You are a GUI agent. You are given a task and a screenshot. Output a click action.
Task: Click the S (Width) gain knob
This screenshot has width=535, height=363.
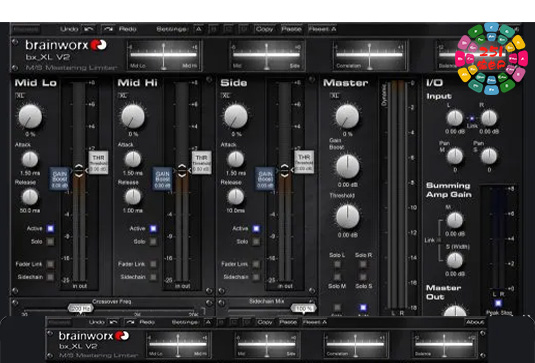tap(455, 261)
